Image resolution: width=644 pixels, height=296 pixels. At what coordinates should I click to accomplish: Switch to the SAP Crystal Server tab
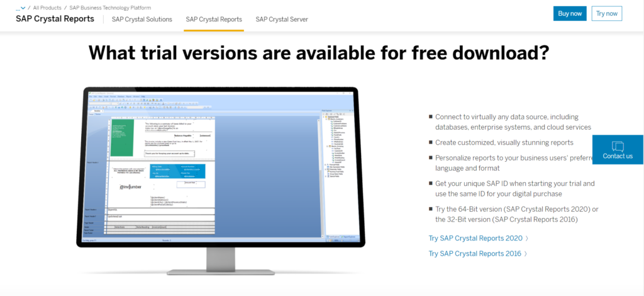click(x=282, y=20)
